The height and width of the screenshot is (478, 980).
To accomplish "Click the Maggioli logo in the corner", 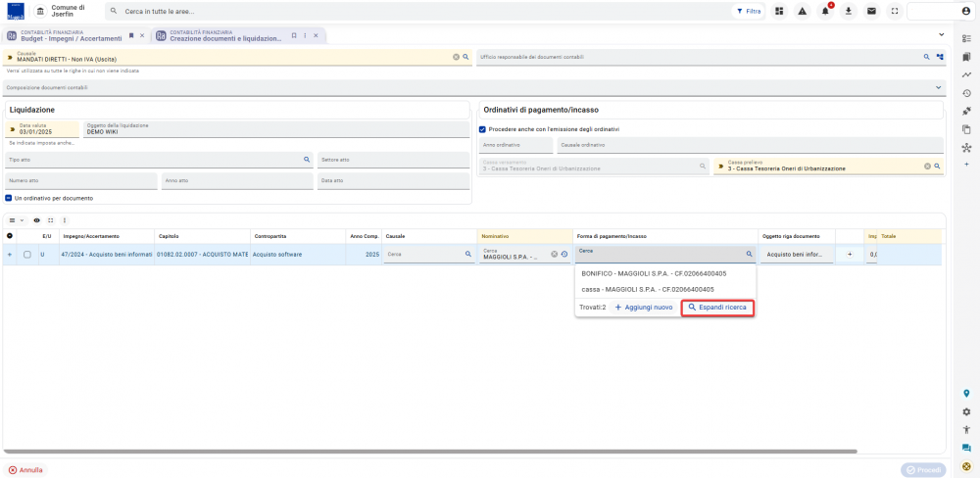I will (15, 12).
